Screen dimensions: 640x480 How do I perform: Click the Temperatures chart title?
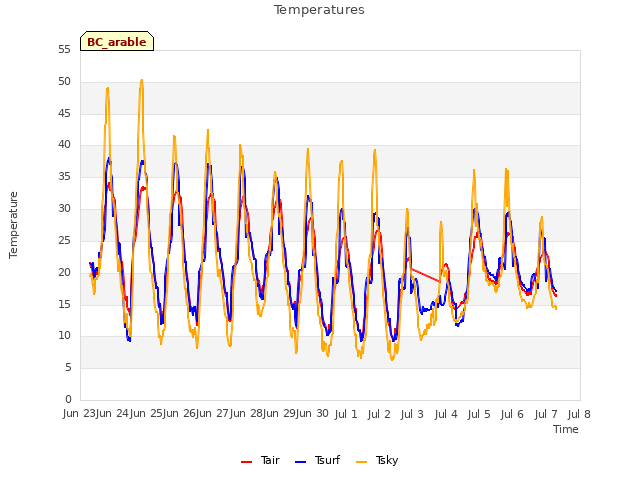(319, 10)
